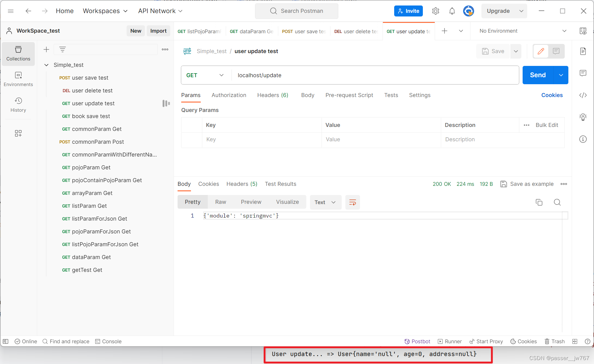This screenshot has height=364, width=594.
Task: Open Workspaces dropdown
Action: point(105,11)
